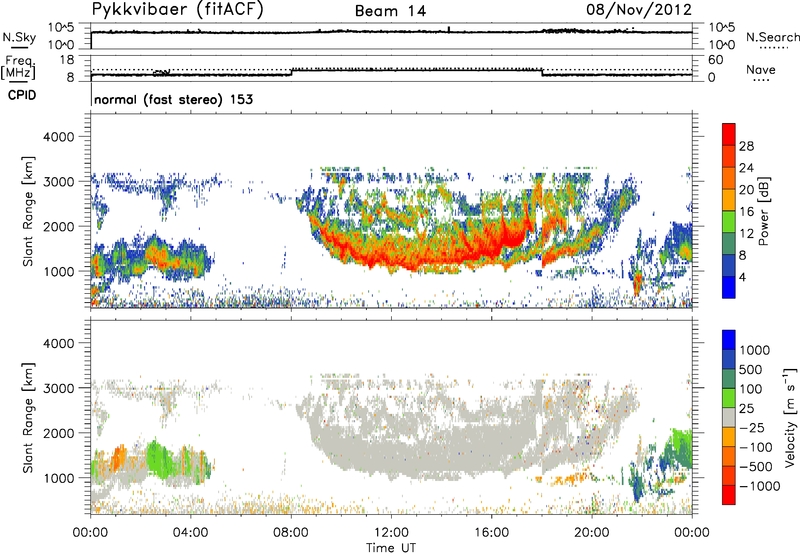Select the CPID row label

pyautogui.click(x=22, y=95)
